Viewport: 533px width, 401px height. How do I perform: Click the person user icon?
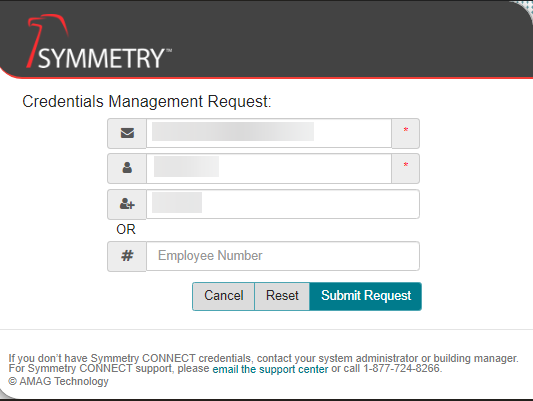tap(127, 168)
